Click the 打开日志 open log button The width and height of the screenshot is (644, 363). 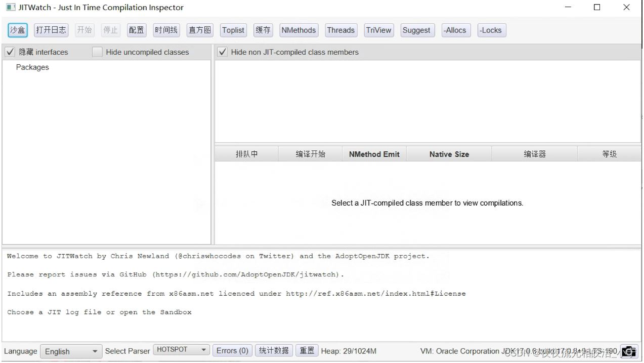[51, 30]
